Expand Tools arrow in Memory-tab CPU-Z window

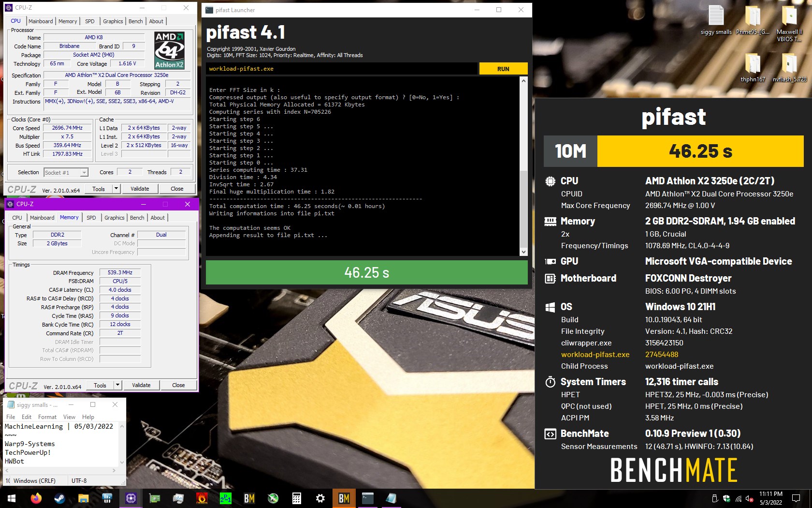[x=117, y=385]
